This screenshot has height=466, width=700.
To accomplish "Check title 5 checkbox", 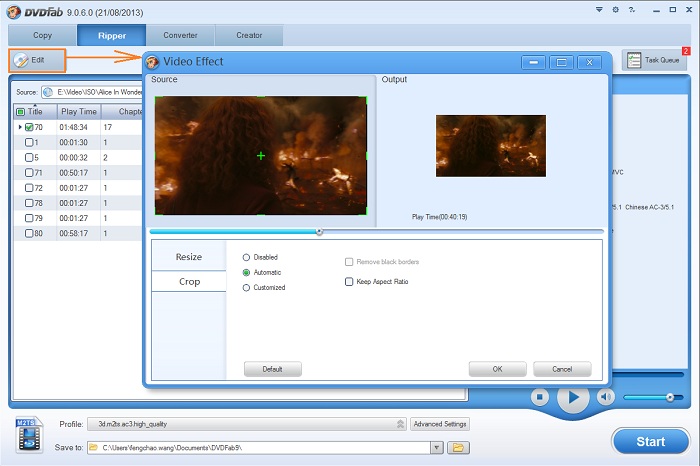I will 29,158.
